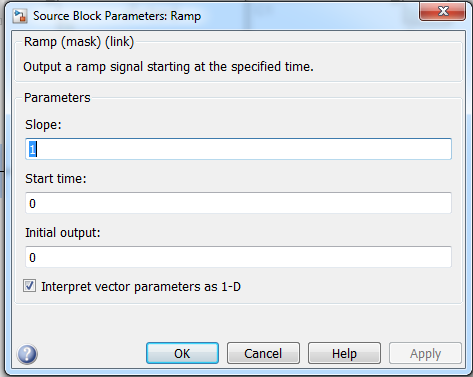Image resolution: width=473 pixels, height=377 pixels.
Task: Click inside the Start time field
Action: pyautogui.click(x=238, y=203)
